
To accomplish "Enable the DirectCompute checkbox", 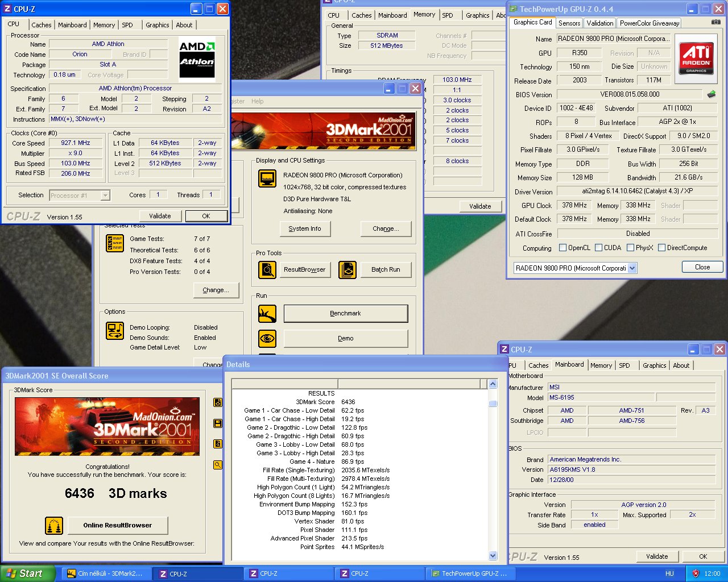I will 661,248.
